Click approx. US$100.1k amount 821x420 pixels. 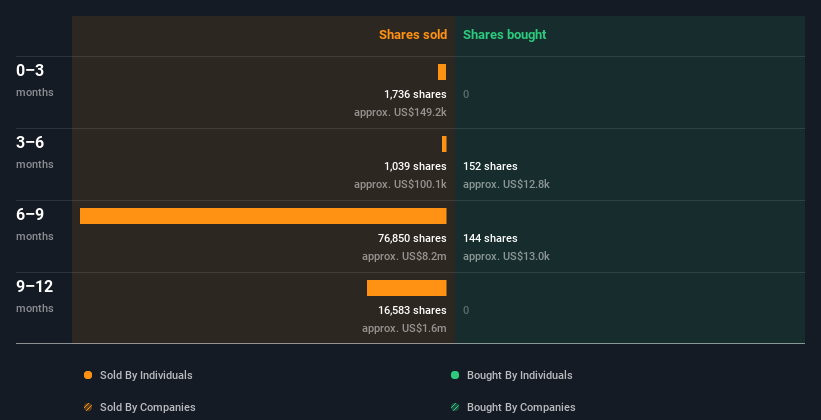(400, 184)
